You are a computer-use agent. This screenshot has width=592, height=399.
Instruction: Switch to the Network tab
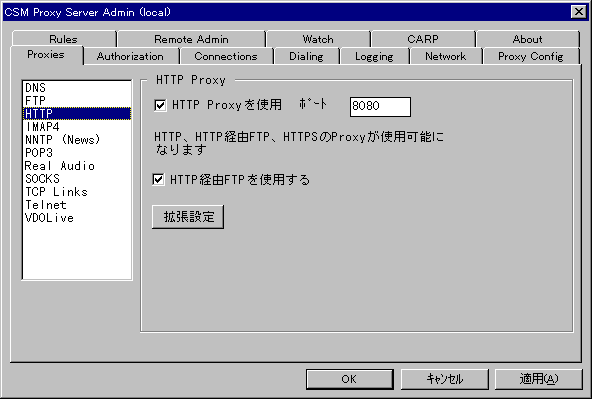[x=446, y=56]
